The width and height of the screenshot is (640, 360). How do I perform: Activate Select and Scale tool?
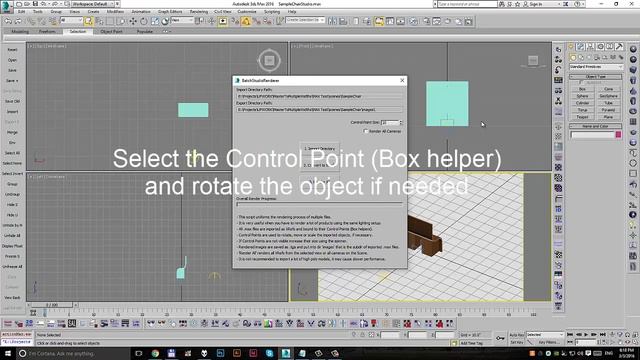pyautogui.click(x=155, y=21)
